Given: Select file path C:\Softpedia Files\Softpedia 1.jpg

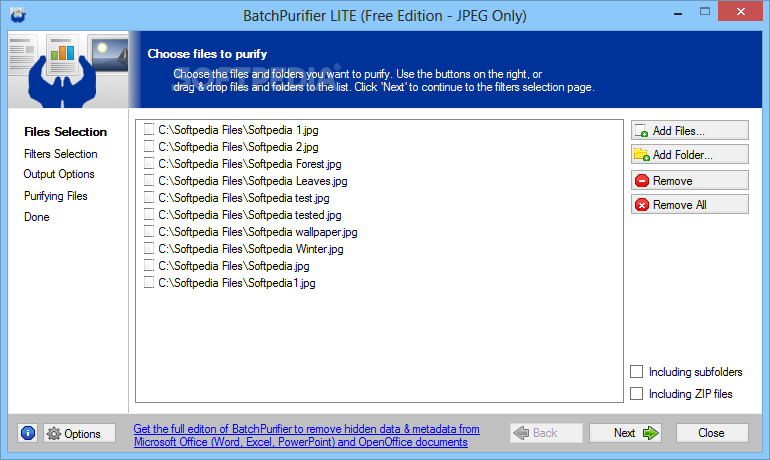Looking at the screenshot, I should [238, 130].
